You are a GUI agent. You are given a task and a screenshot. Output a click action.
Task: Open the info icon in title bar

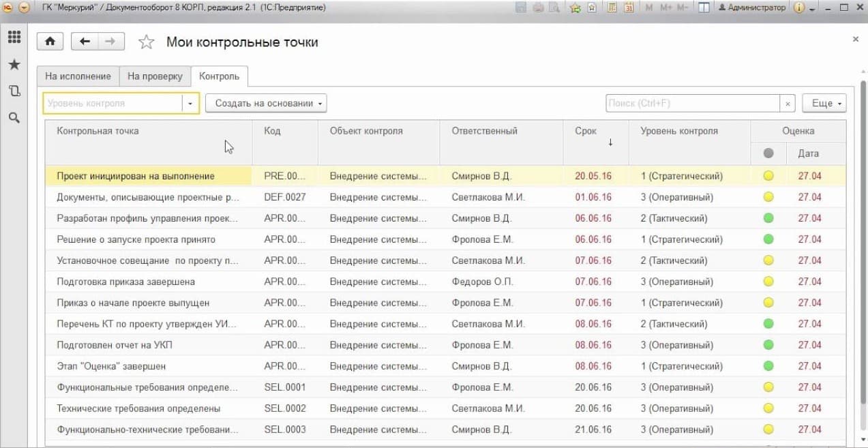799,8
